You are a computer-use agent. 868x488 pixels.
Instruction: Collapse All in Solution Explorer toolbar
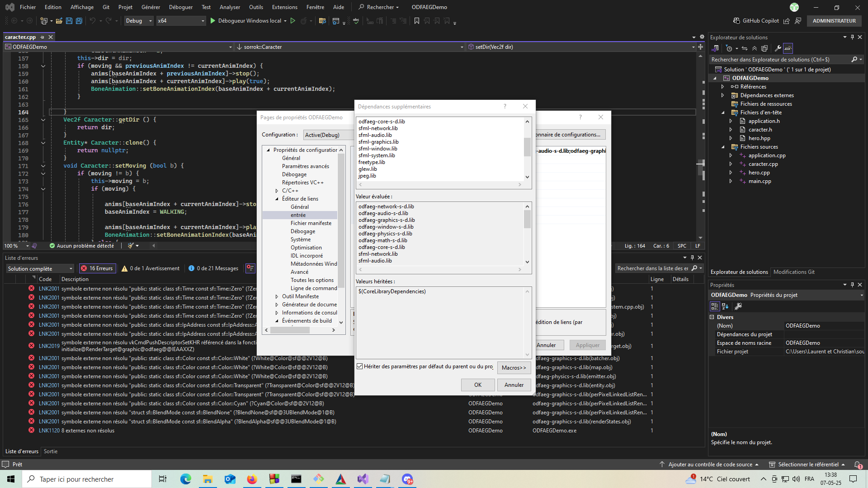pyautogui.click(x=755, y=48)
